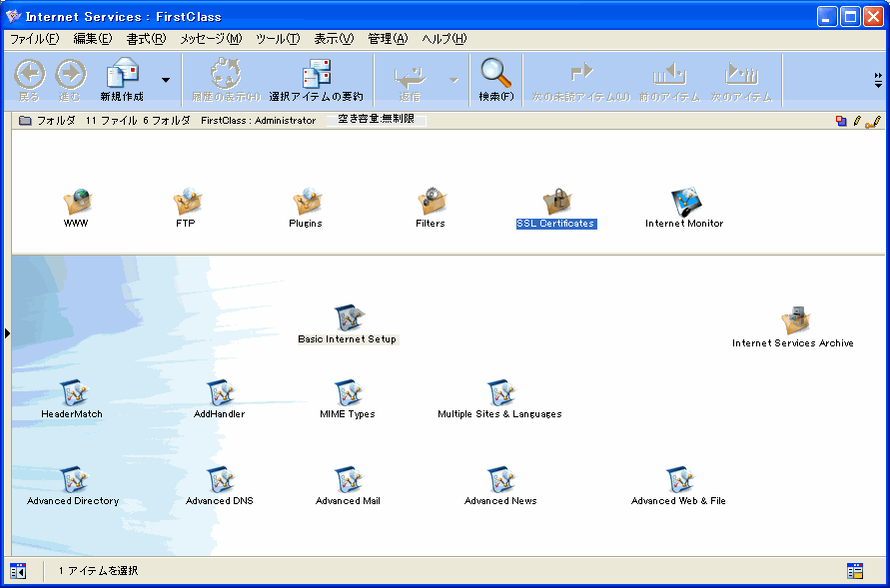Click the New (新規作成) toolbar button
The image size is (890, 588).
pos(122,80)
